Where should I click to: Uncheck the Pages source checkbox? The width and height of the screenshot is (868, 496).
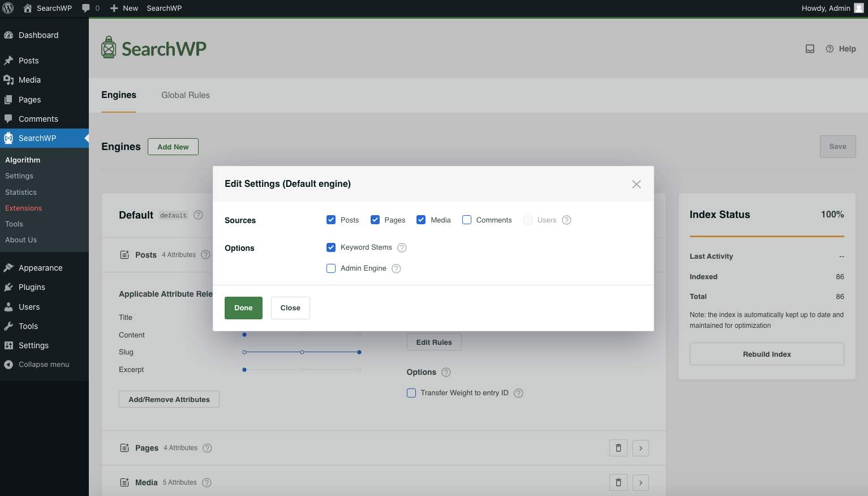(375, 220)
